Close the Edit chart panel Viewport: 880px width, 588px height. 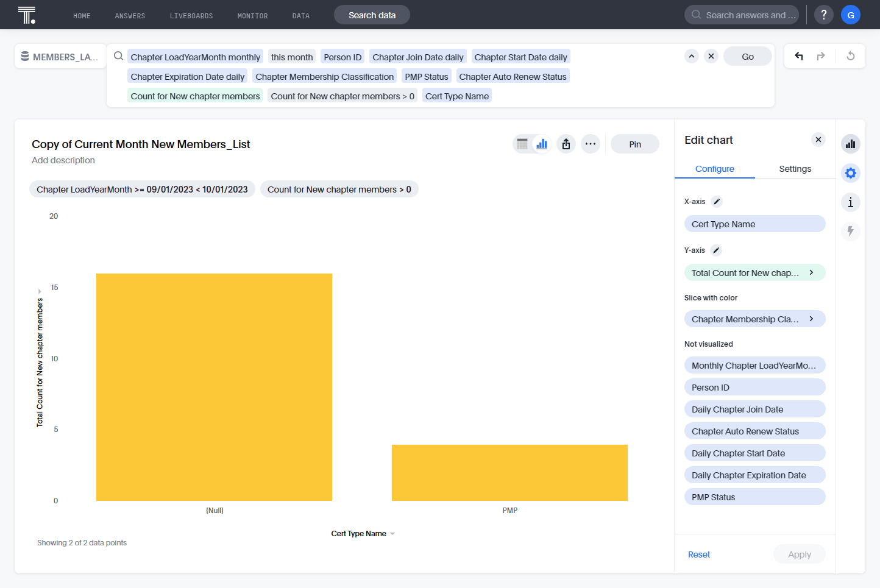click(x=818, y=140)
